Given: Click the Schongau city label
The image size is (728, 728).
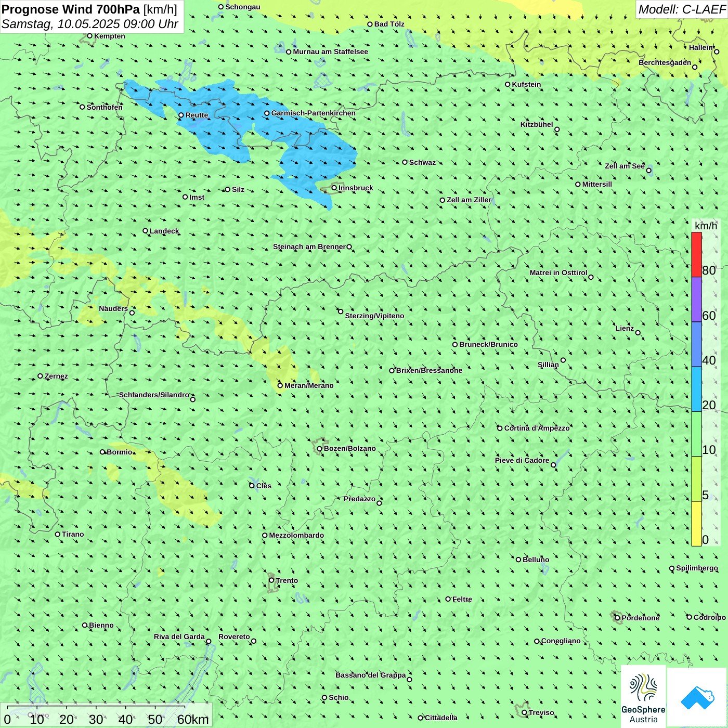Looking at the screenshot, I should click(x=242, y=7).
